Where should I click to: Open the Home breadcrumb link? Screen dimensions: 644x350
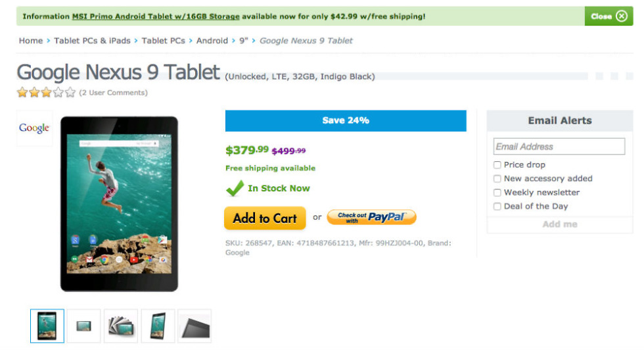31,41
